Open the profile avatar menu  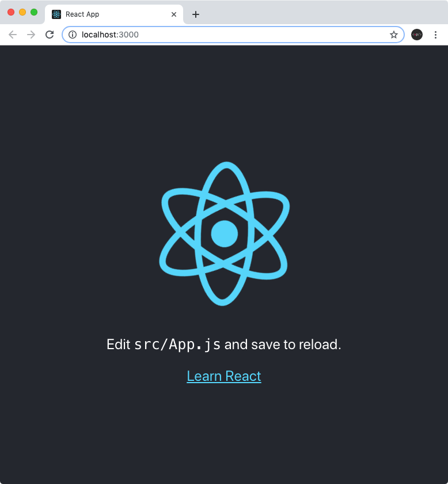tap(417, 35)
